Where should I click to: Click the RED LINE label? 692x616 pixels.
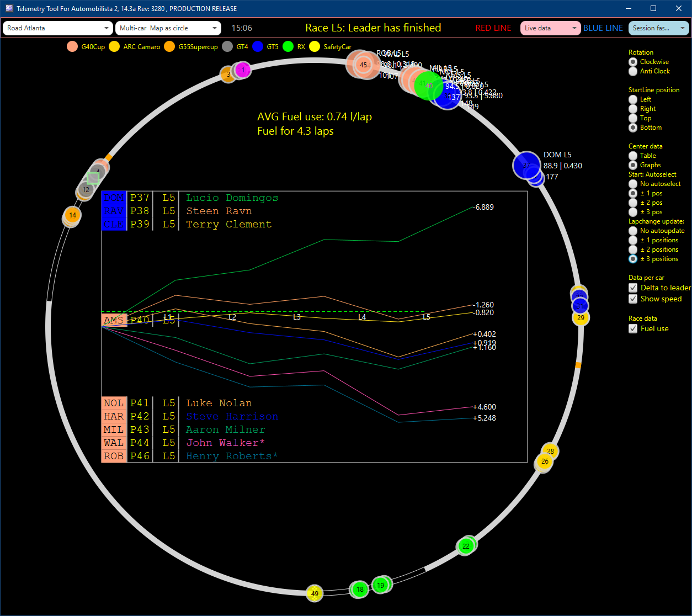(x=493, y=28)
